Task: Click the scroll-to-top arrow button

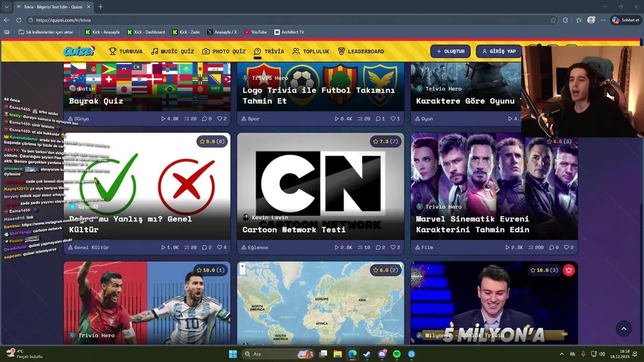Action: tap(623, 328)
